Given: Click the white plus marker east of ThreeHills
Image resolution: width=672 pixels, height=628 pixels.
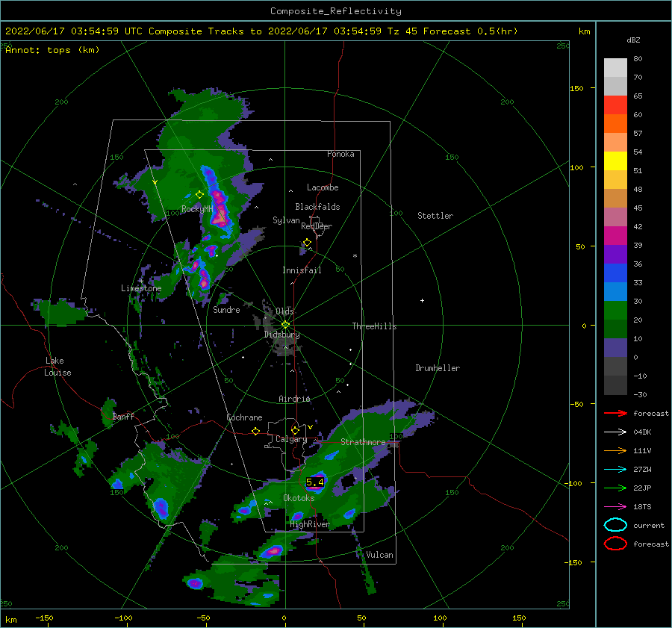Looking at the screenshot, I should [x=422, y=300].
